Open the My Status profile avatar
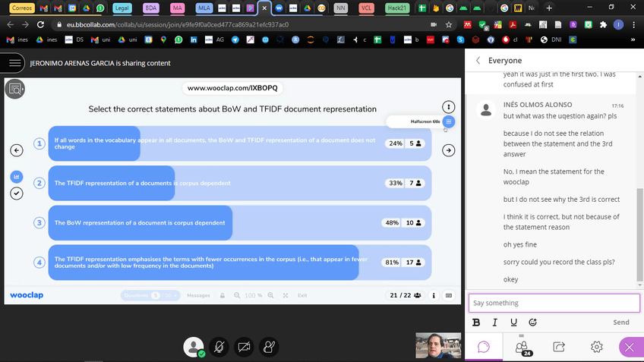Image resolution: width=644 pixels, height=362 pixels. click(x=194, y=347)
